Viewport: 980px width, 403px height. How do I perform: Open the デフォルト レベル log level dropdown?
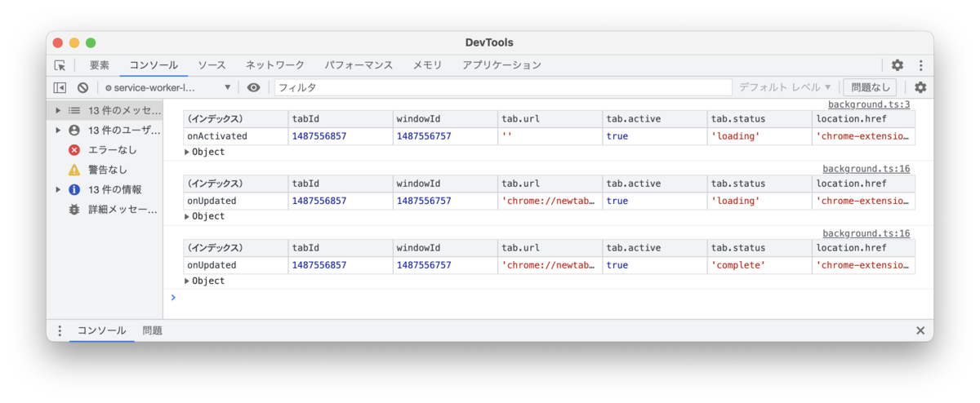pyautogui.click(x=785, y=87)
